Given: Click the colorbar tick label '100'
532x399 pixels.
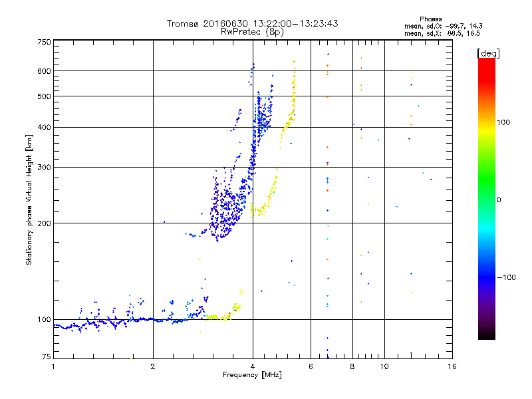Looking at the screenshot, I should (503, 122).
